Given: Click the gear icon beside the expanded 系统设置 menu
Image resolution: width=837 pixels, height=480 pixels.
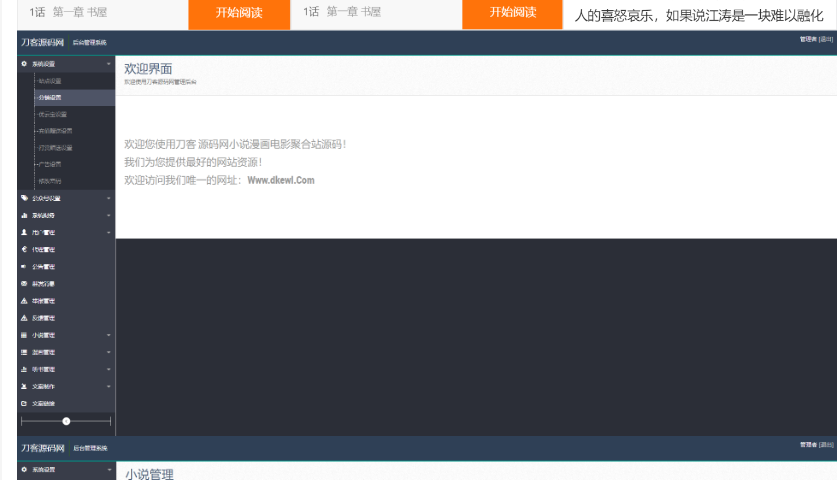Looking at the screenshot, I should click(x=24, y=63).
